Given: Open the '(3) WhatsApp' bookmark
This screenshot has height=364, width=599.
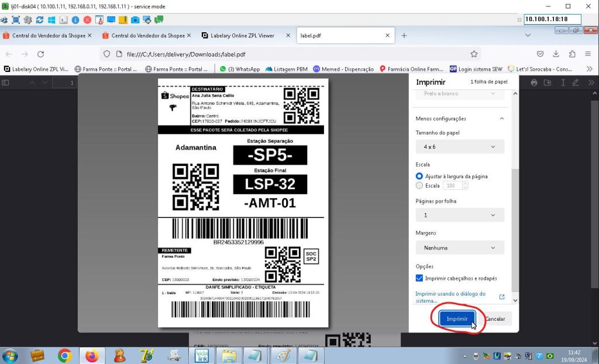Looking at the screenshot, I should [240, 69].
